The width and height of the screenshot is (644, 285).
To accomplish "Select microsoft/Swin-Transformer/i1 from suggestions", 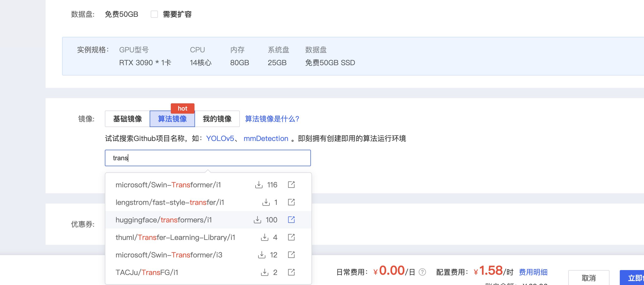I will [168, 185].
